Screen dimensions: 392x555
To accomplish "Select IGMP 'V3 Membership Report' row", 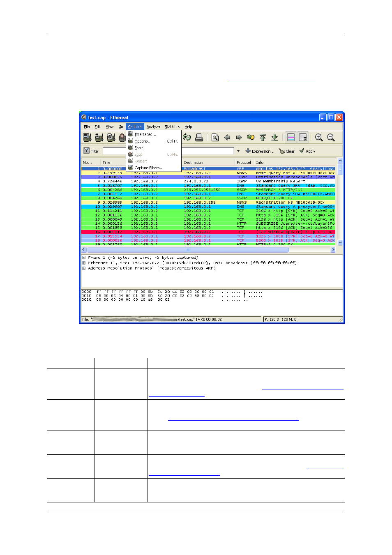I will tap(208, 181).
